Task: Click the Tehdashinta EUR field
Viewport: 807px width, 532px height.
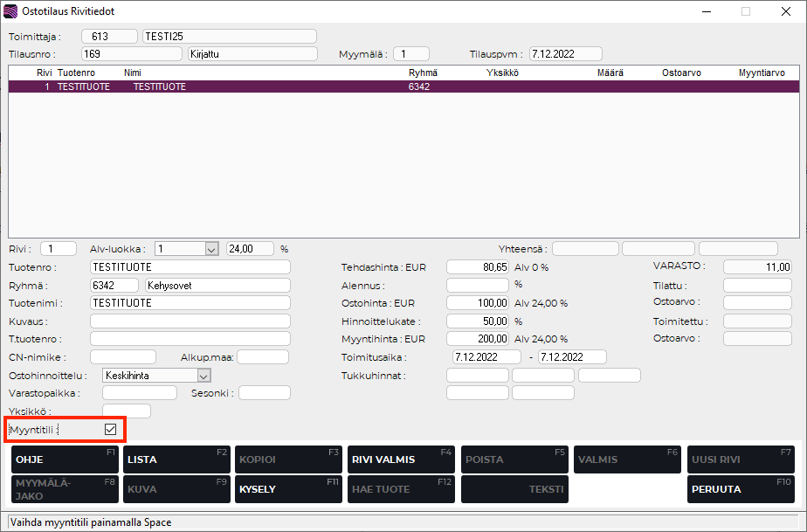Action: 478,266
